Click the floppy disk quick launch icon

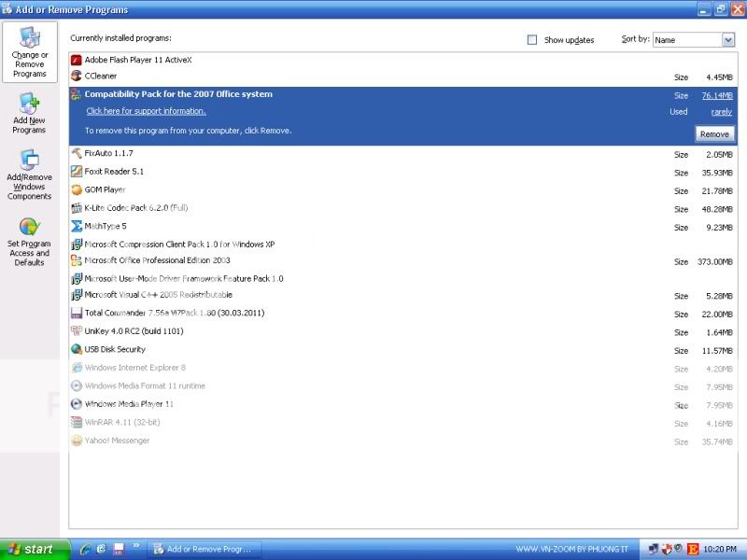pos(119,549)
